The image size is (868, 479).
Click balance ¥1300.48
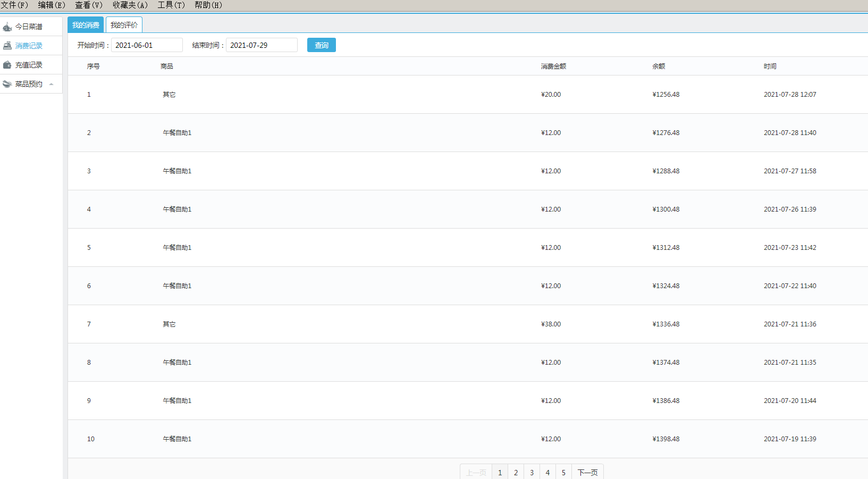[666, 209]
